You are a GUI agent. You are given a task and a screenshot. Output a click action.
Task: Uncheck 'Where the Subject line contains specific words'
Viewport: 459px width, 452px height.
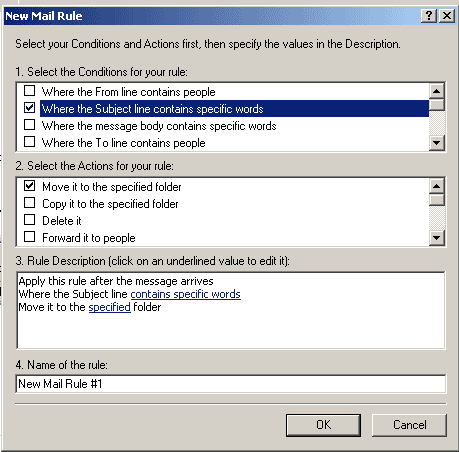[x=30, y=108]
